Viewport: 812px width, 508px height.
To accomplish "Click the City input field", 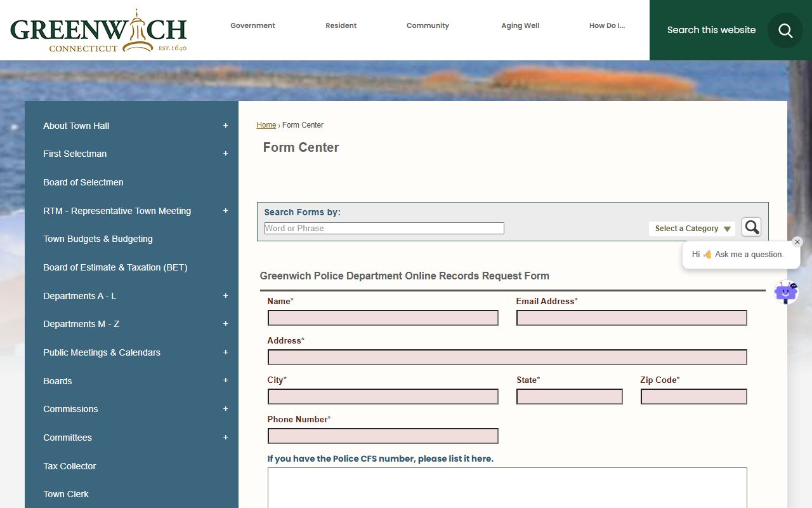I will pos(383,397).
